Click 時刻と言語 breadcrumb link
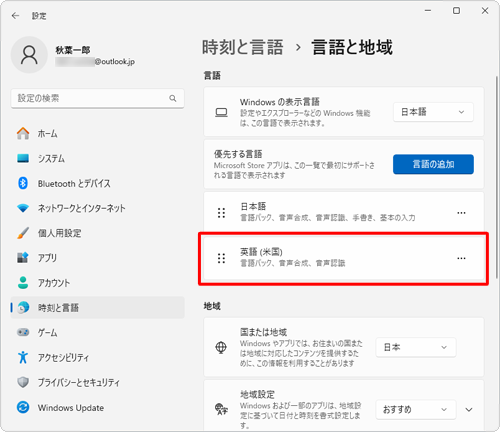Screen dimensions: 500x432 (243, 47)
